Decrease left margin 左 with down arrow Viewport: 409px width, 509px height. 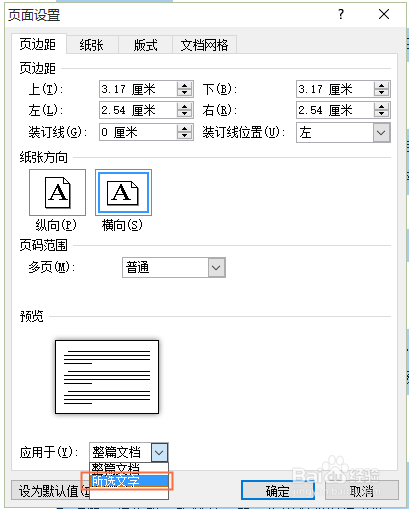tap(184, 114)
